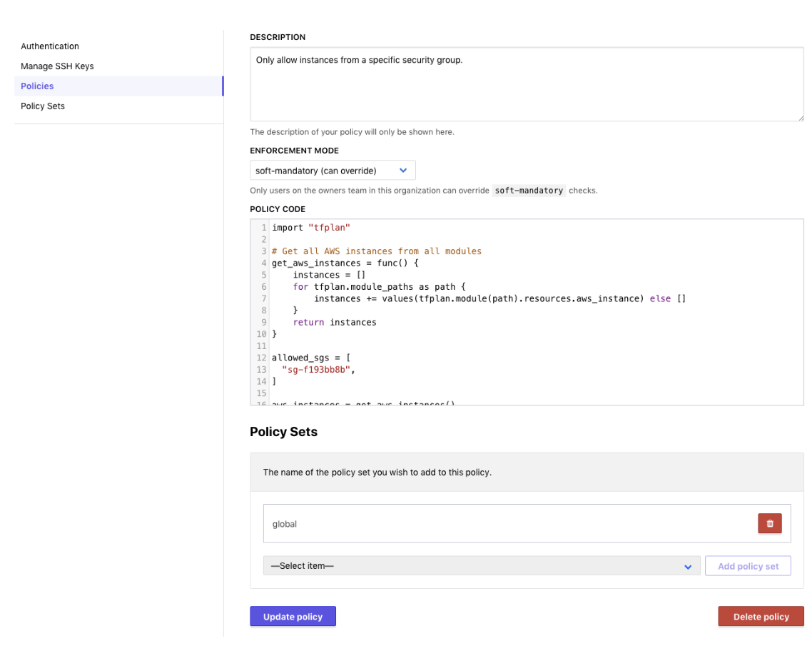Click the 'instances = []' code line

[330, 275]
